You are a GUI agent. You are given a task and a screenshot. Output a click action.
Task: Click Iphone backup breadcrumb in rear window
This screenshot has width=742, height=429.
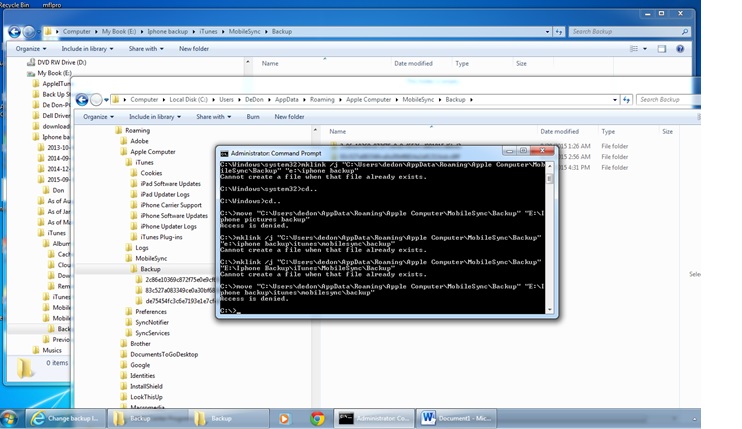pyautogui.click(x=168, y=32)
